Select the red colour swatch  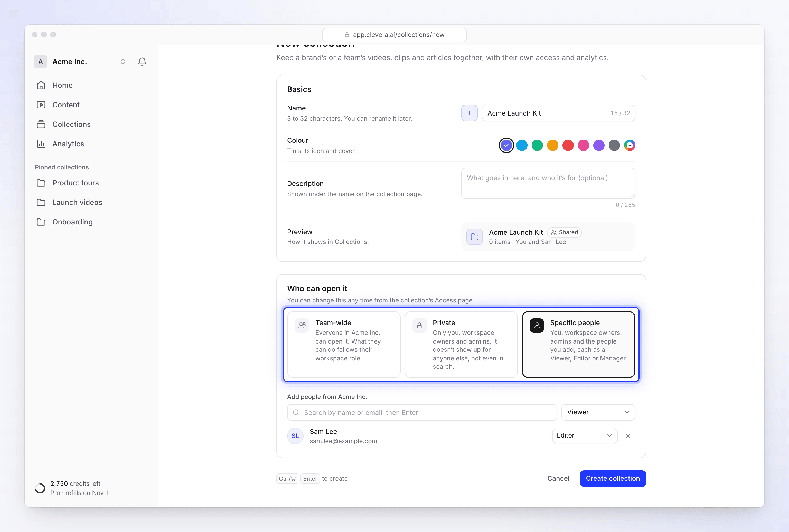point(568,145)
